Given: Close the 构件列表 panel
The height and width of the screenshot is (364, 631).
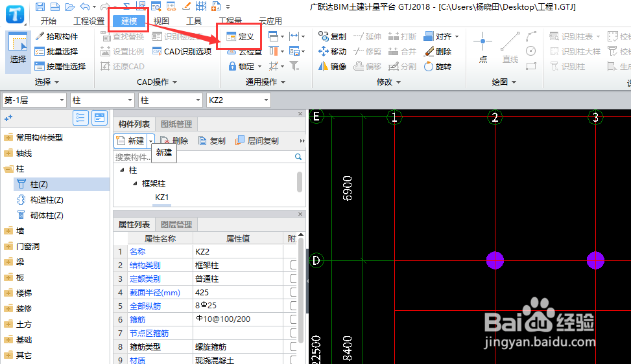Looking at the screenshot, I should tap(300, 114).
